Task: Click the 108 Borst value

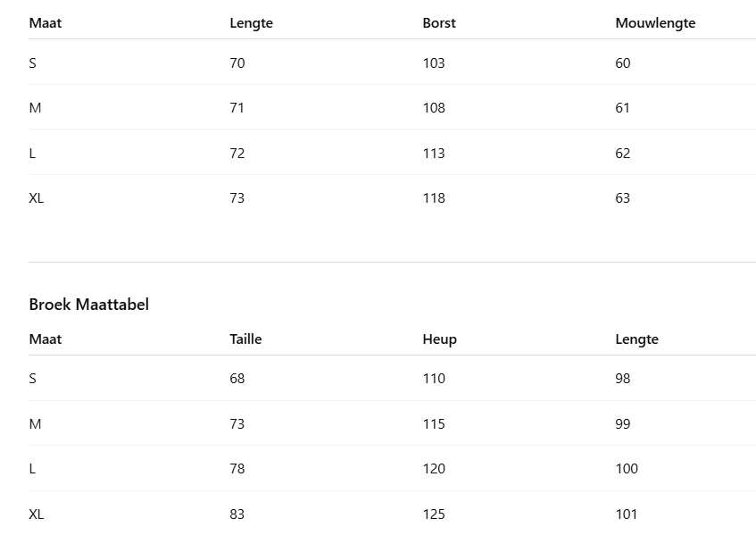Action: pyautogui.click(x=434, y=108)
